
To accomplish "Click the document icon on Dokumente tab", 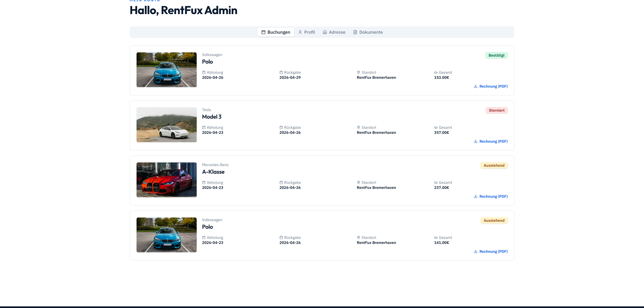I will pyautogui.click(x=355, y=32).
